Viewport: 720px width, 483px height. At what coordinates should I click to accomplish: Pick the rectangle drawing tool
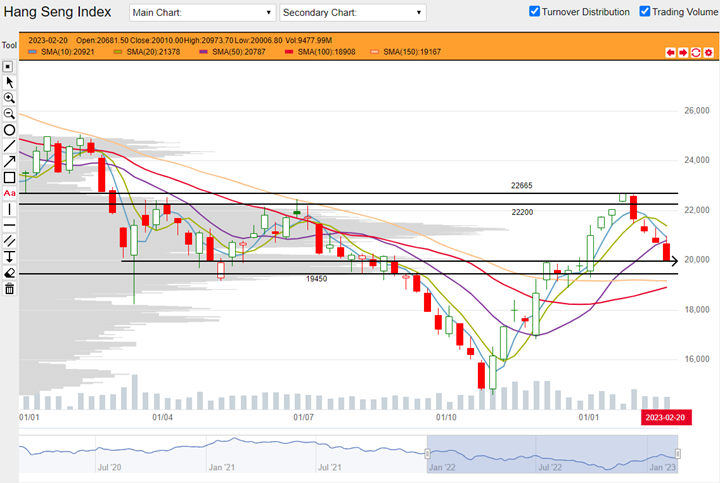pyautogui.click(x=9, y=177)
